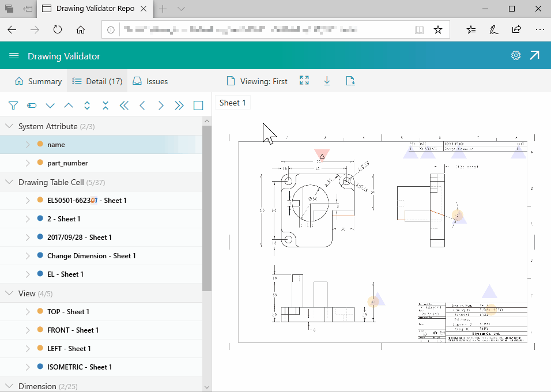This screenshot has width=551, height=392.
Task: Collapse the Drawing Table Cell group
Action: [9, 182]
